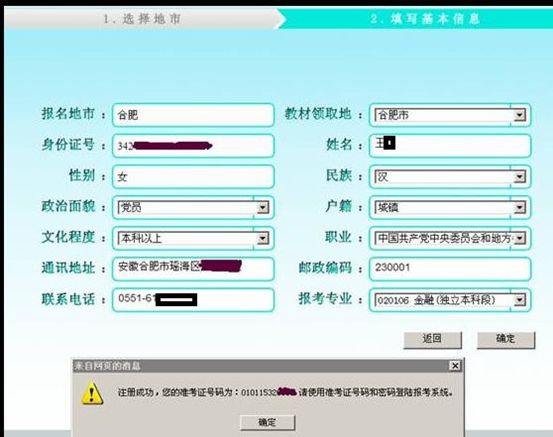
Task: Click the 返回 button
Action: point(432,339)
